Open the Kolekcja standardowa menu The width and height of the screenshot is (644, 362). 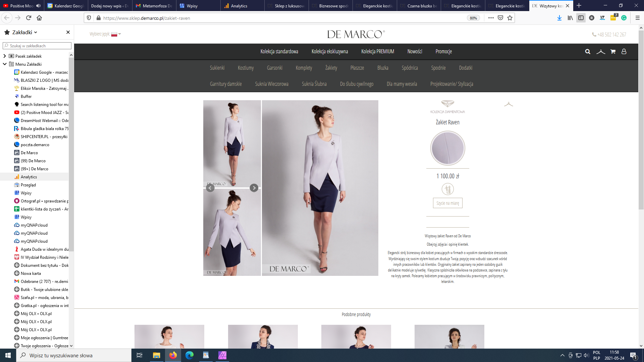tap(279, 52)
